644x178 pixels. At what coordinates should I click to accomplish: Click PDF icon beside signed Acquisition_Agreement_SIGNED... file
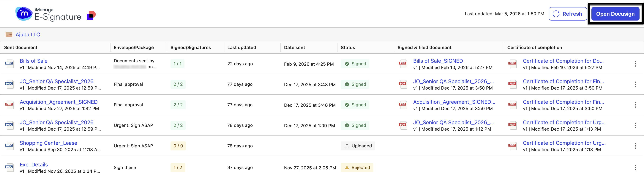pos(403,105)
